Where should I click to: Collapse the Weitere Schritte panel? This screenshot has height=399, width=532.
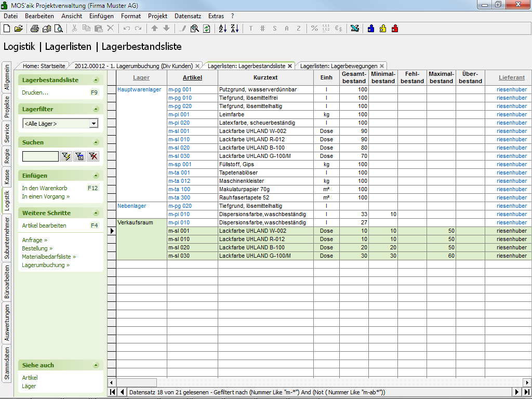point(96,213)
